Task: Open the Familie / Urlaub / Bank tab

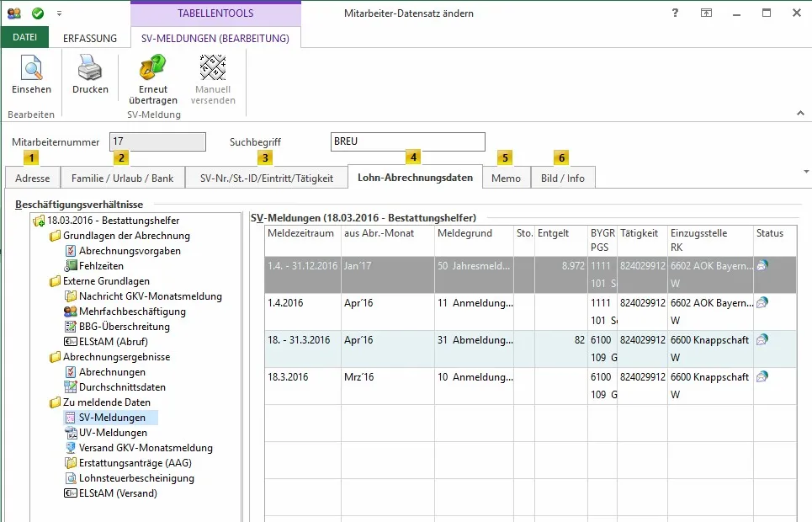Action: point(123,178)
